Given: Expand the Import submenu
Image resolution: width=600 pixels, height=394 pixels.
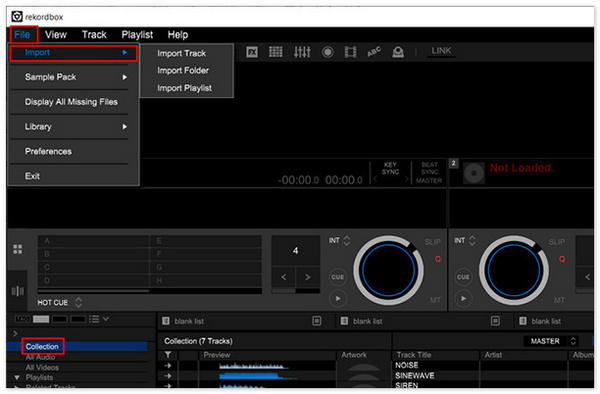Looking at the screenshot, I should click(x=73, y=53).
